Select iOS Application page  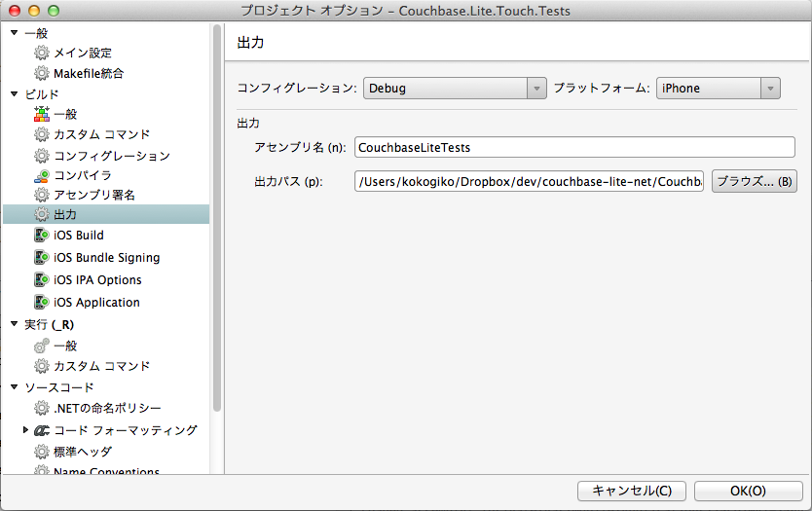coord(96,302)
